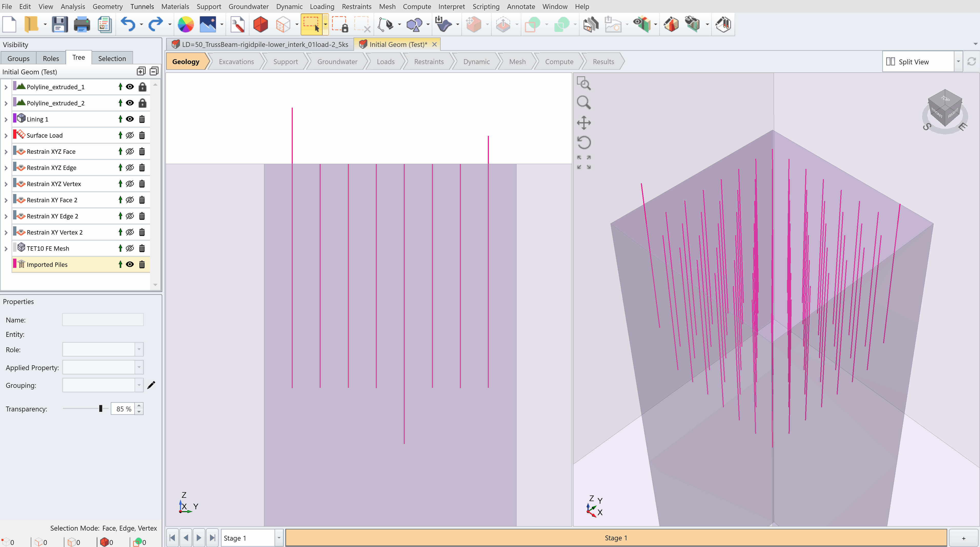Image resolution: width=980 pixels, height=547 pixels.
Task: Open the Tunnels menu
Action: [x=142, y=6]
